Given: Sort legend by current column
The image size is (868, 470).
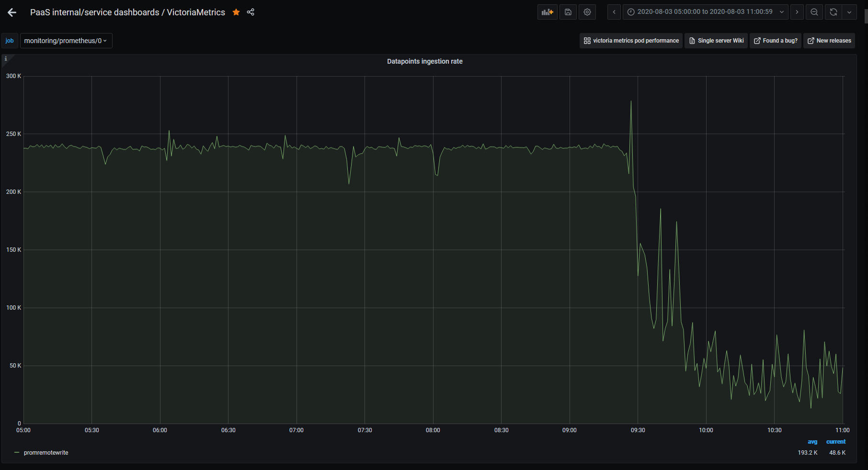Looking at the screenshot, I should click(836, 442).
